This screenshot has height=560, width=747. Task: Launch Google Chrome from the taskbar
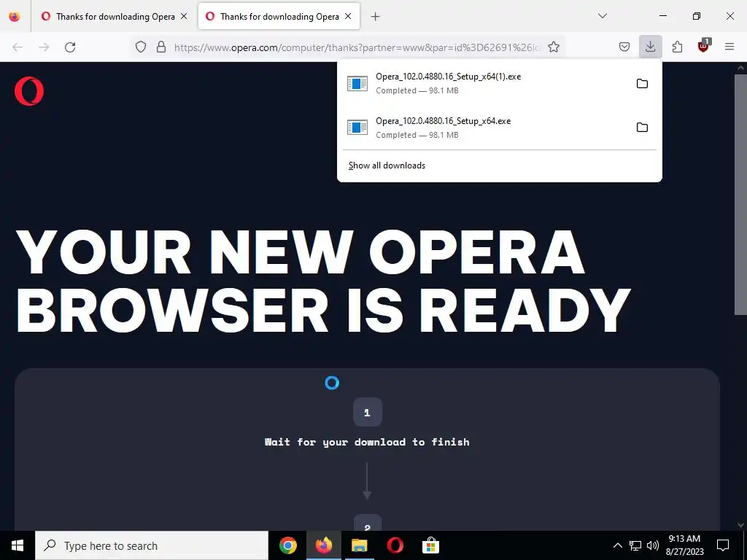tap(287, 545)
